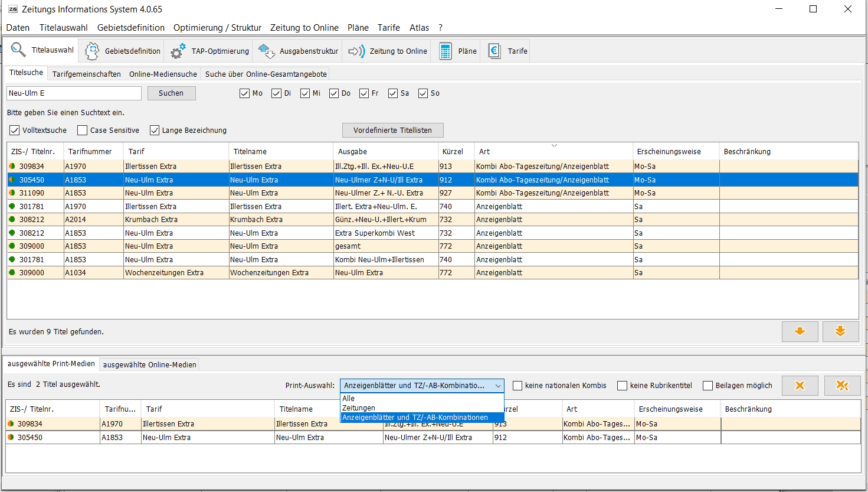The height and width of the screenshot is (492, 868).
Task: Open Zeitung to Online toolbar icon
Action: click(x=356, y=51)
